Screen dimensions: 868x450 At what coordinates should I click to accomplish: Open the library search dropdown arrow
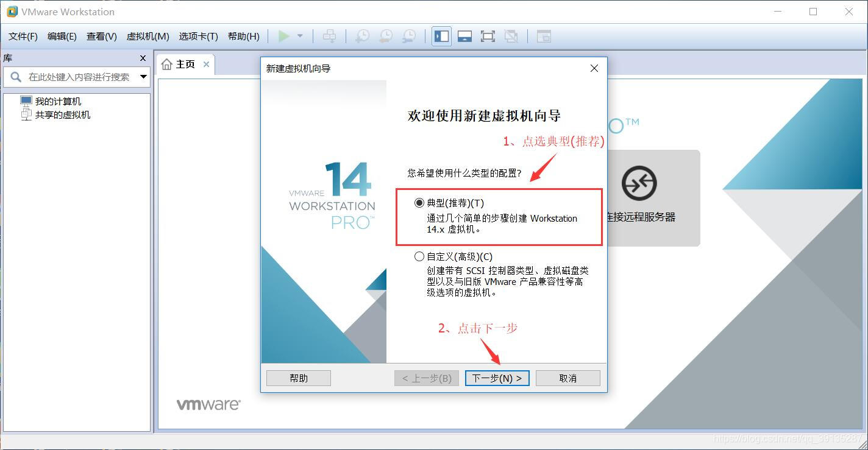(x=143, y=77)
